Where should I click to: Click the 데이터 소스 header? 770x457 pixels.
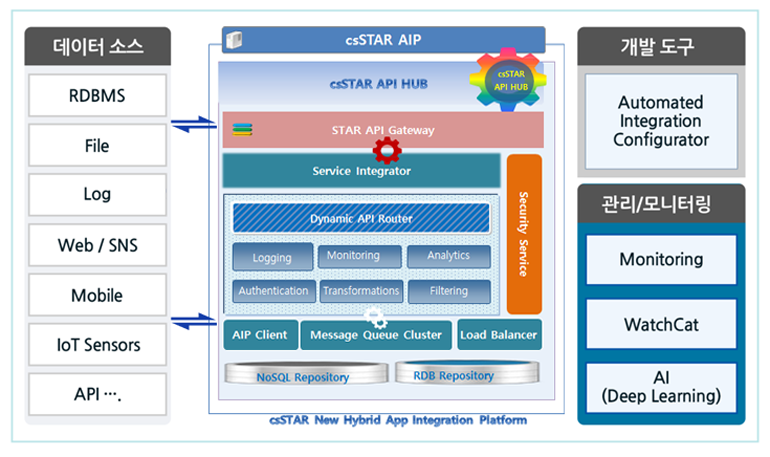pyautogui.click(x=98, y=47)
